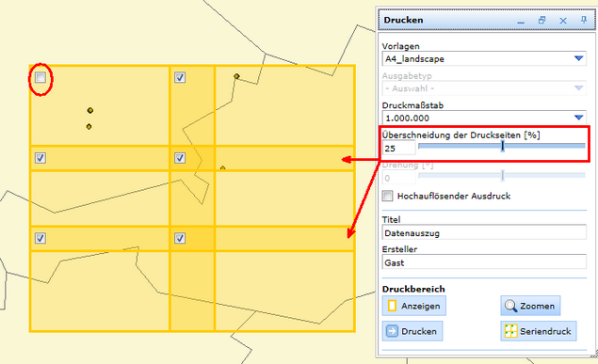Viewport: 598px width, 364px height.
Task: Uncheck the third row middle page checkbox
Action: coord(180,238)
